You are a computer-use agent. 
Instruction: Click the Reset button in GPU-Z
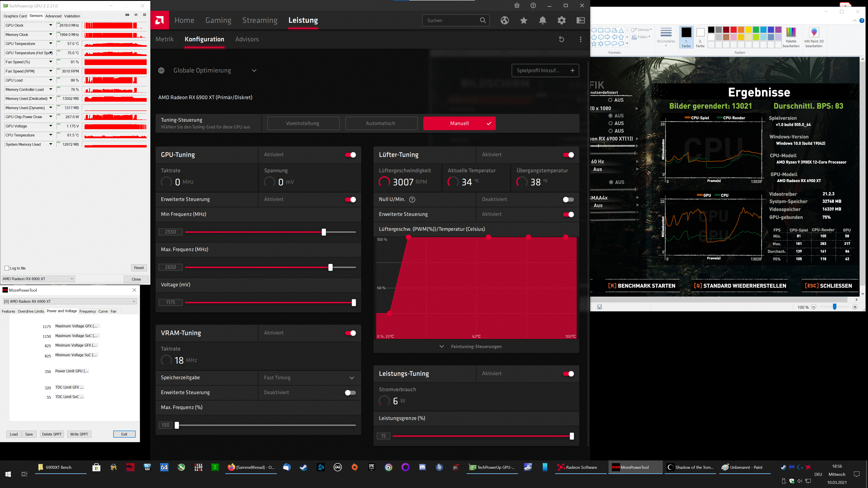click(139, 268)
